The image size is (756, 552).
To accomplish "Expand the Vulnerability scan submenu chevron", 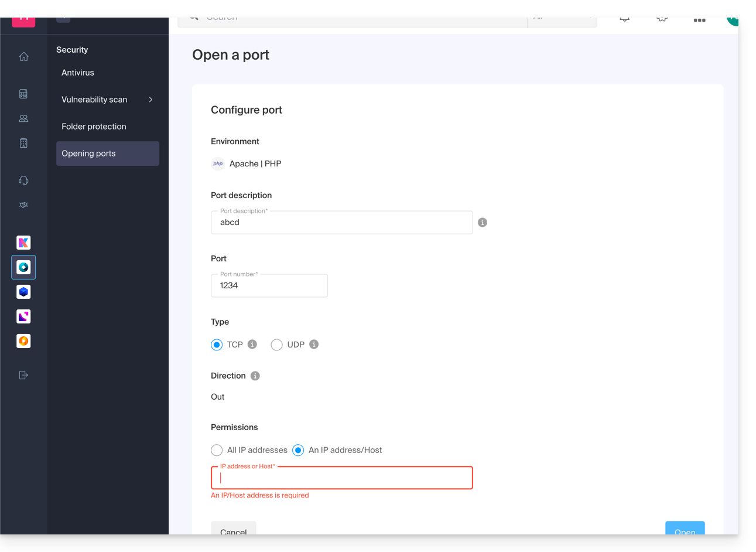I will point(150,100).
